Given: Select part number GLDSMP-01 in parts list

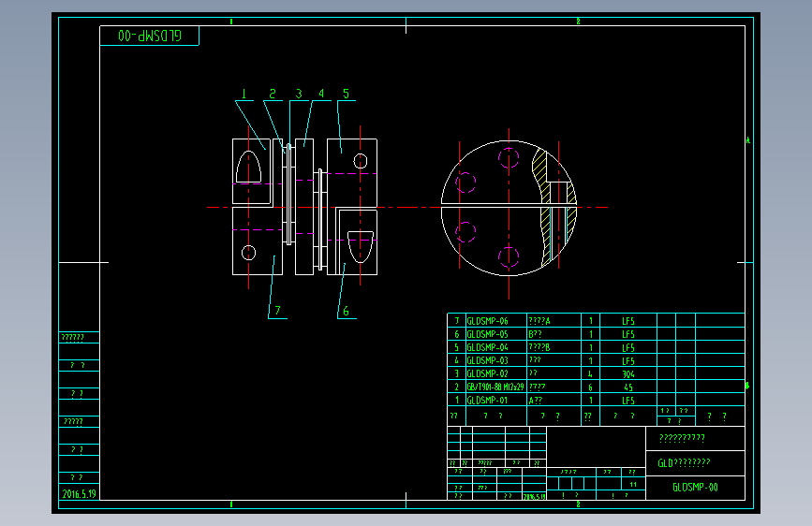Looking at the screenshot, I should tap(487, 401).
